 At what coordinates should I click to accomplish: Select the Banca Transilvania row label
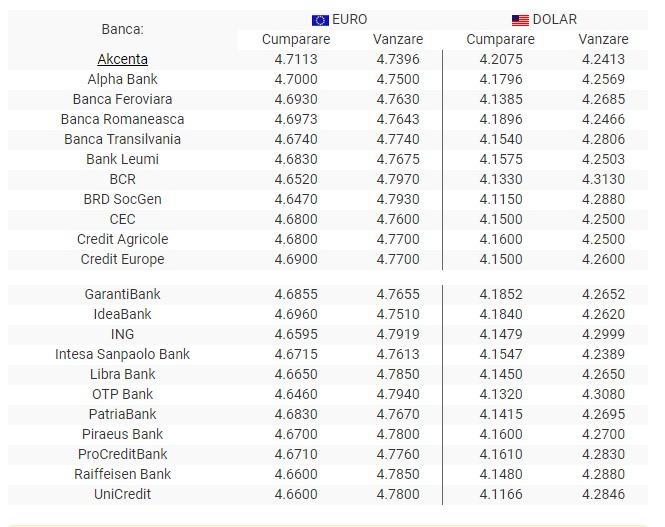coord(123,139)
